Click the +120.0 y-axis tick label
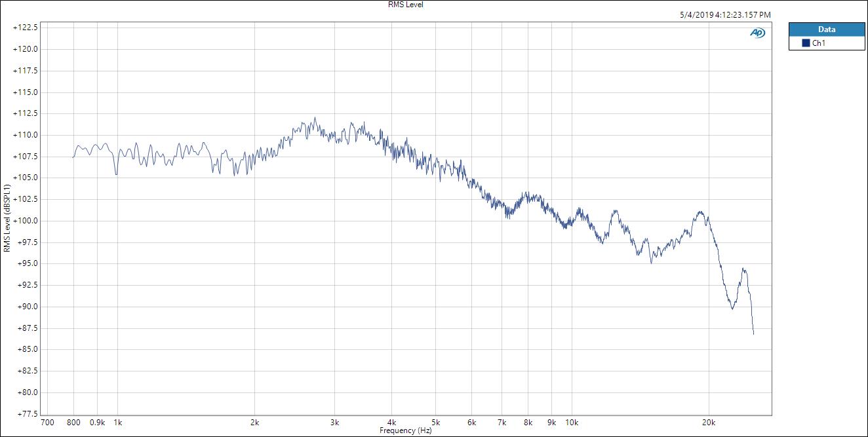Viewport: 868px width, 437px height. tap(26, 49)
